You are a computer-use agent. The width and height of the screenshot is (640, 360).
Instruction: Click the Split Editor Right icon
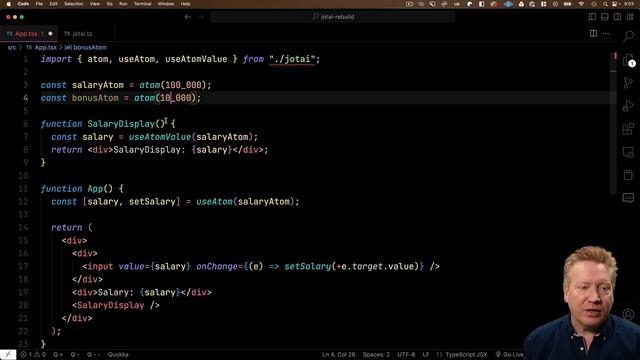(x=593, y=33)
